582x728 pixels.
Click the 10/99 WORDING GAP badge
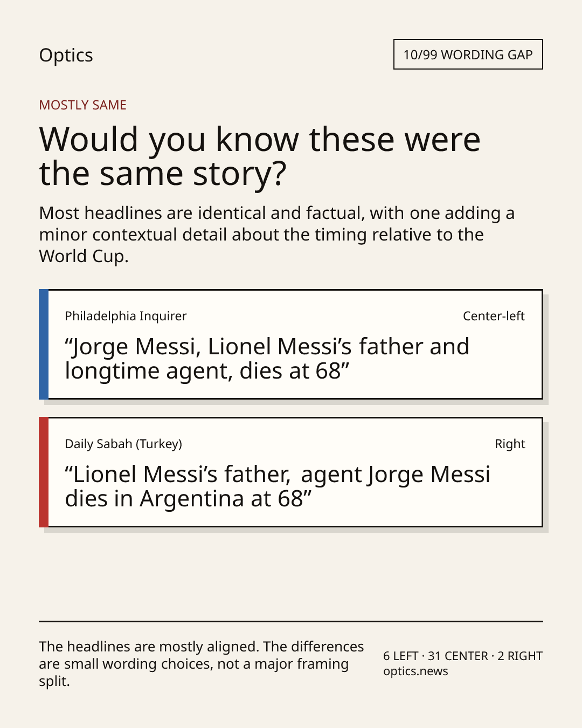pos(468,54)
